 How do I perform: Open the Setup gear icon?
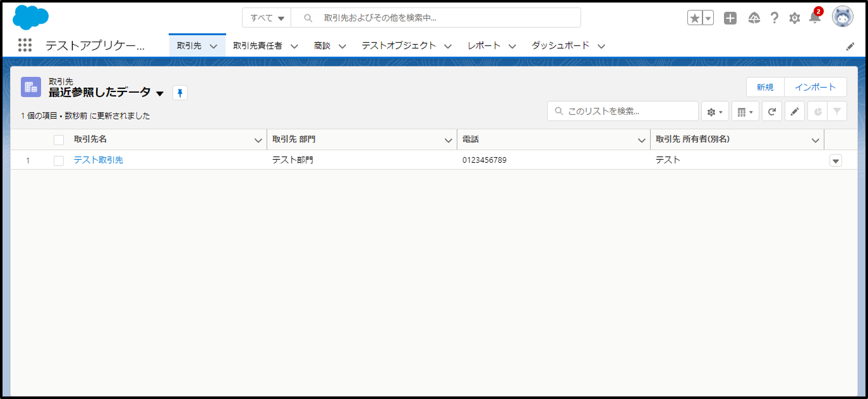794,18
